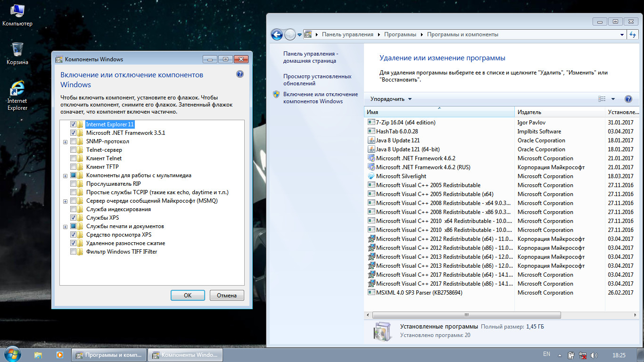
Task: Open dropdown after Панель управления breadcrumb
Action: tap(379, 34)
